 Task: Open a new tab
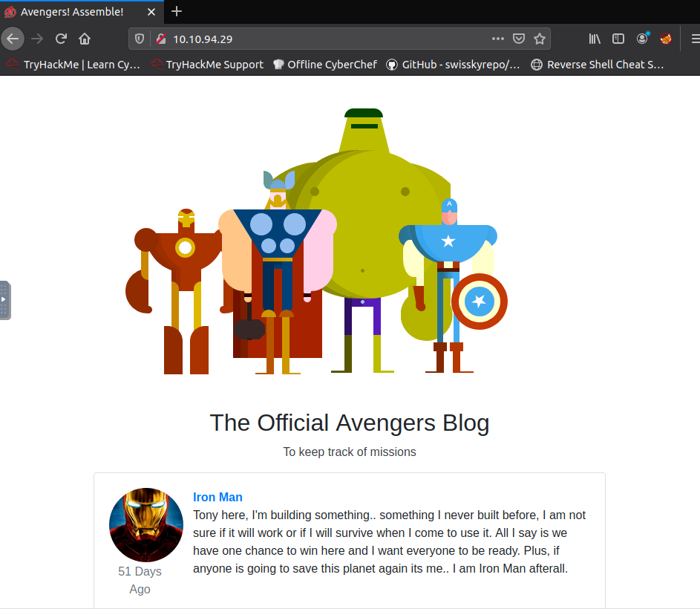(177, 11)
